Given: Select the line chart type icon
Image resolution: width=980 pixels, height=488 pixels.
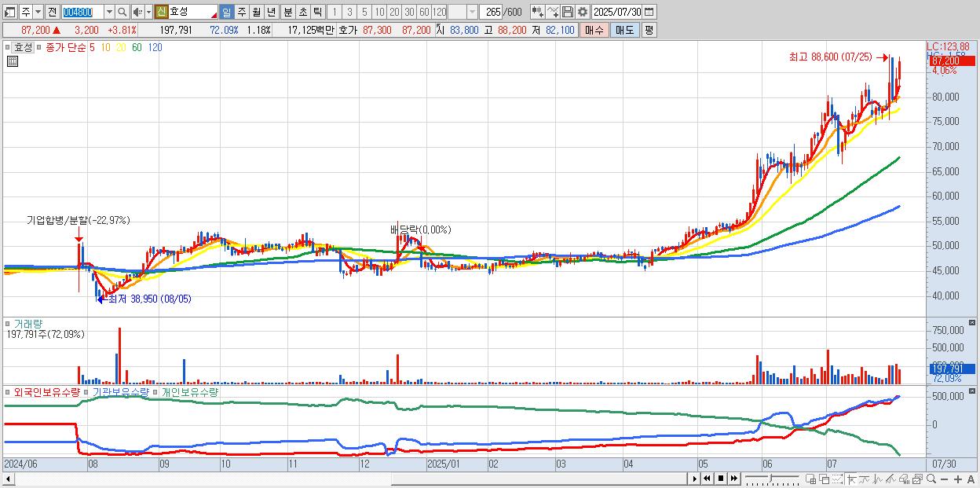Looking at the screenshot, I should pos(877,479).
